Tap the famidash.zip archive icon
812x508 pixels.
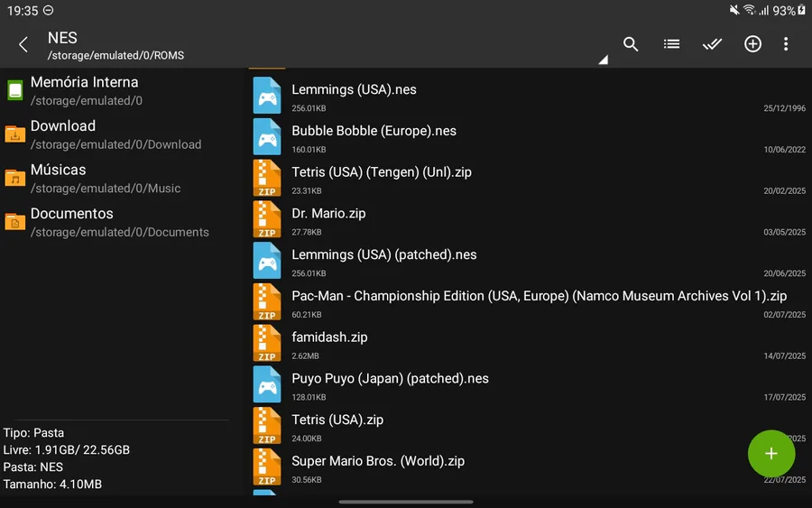pyautogui.click(x=267, y=344)
